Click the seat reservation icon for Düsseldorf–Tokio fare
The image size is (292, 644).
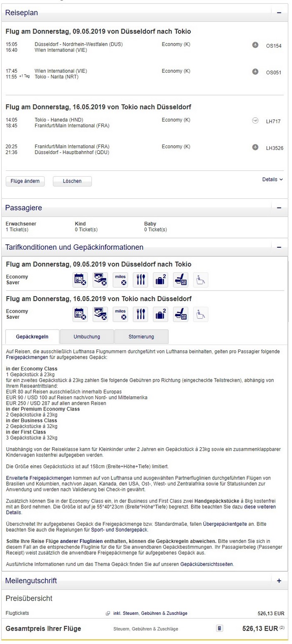tap(181, 280)
